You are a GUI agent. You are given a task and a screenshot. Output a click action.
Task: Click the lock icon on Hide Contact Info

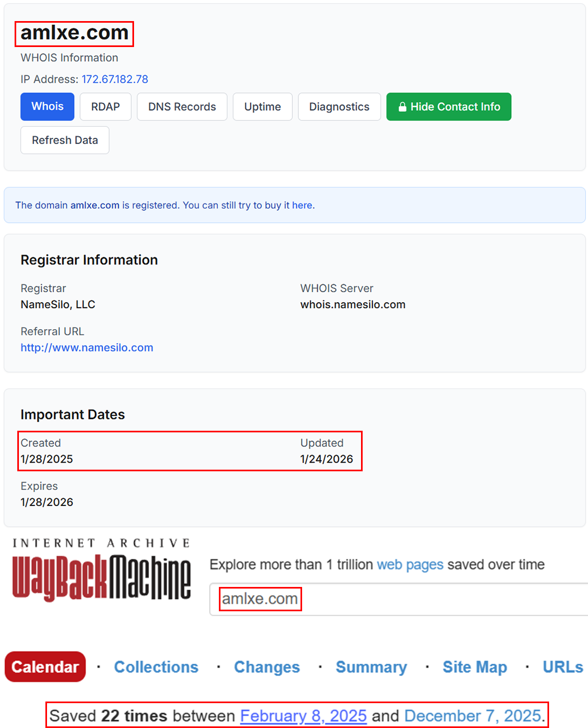[x=402, y=106]
